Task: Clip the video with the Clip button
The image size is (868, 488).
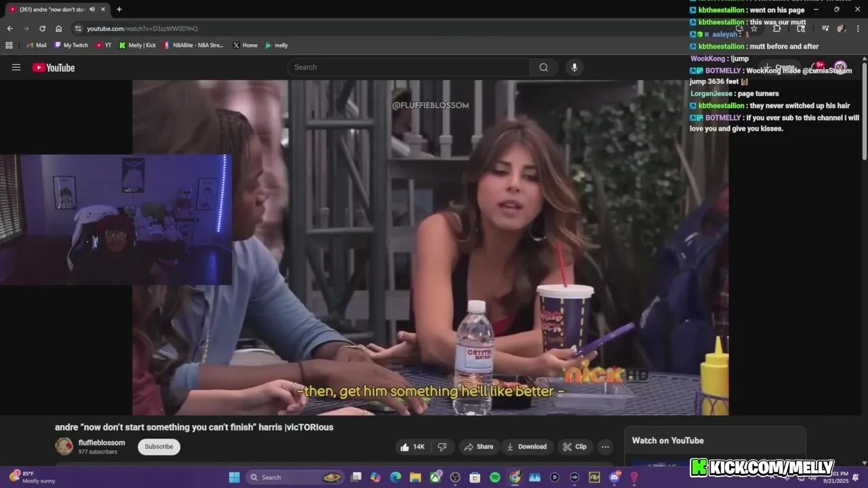Action: (575, 447)
